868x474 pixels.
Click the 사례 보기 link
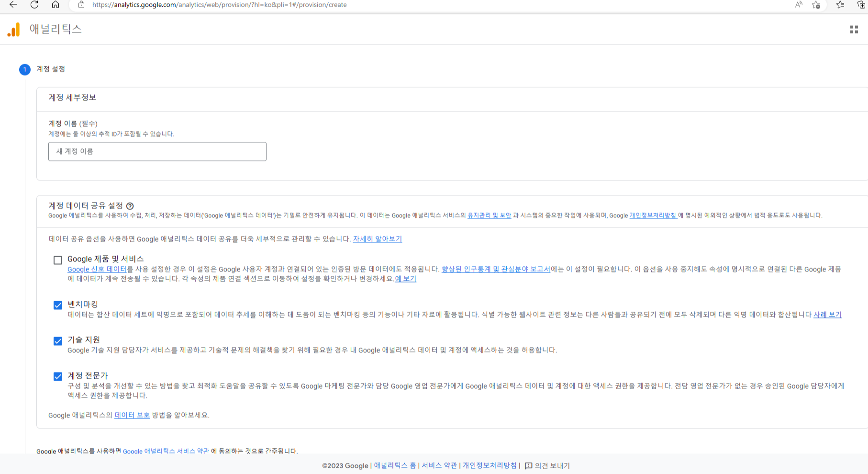[x=828, y=315]
